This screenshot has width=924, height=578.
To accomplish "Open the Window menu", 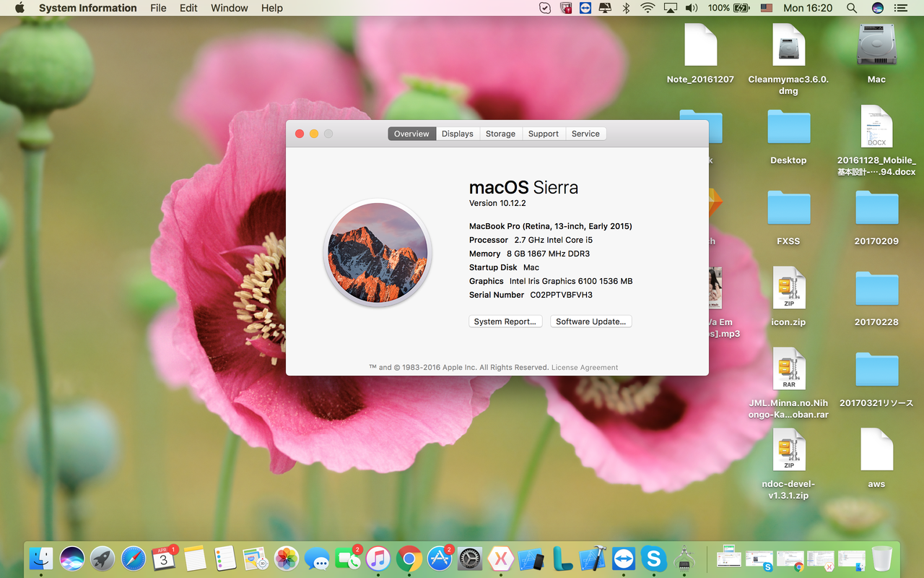I will tap(230, 8).
